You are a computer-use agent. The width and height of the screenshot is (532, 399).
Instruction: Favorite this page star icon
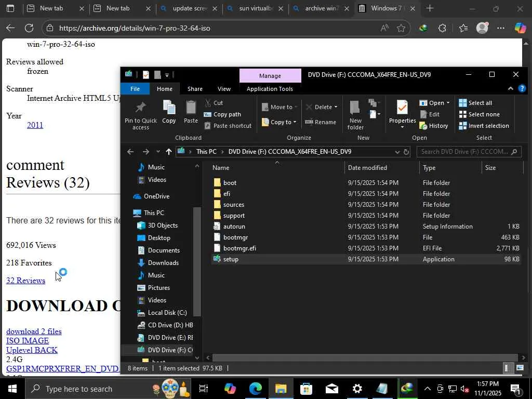click(x=401, y=28)
